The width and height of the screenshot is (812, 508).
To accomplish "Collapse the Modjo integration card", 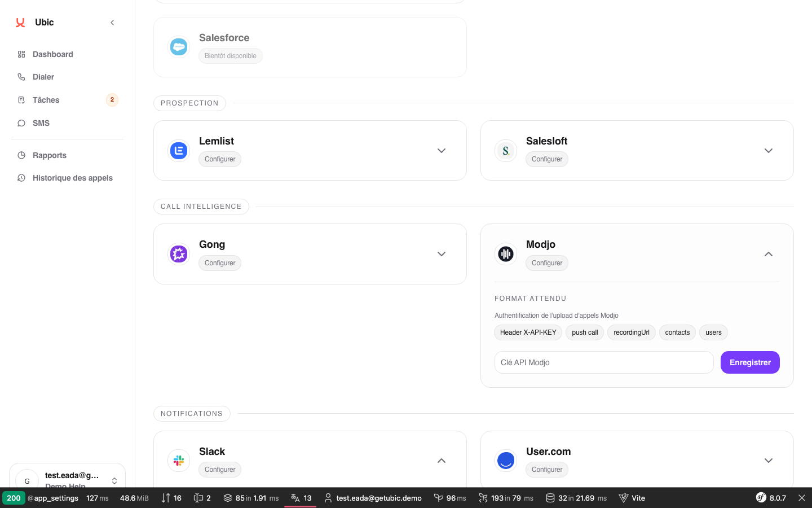I will 769,254.
